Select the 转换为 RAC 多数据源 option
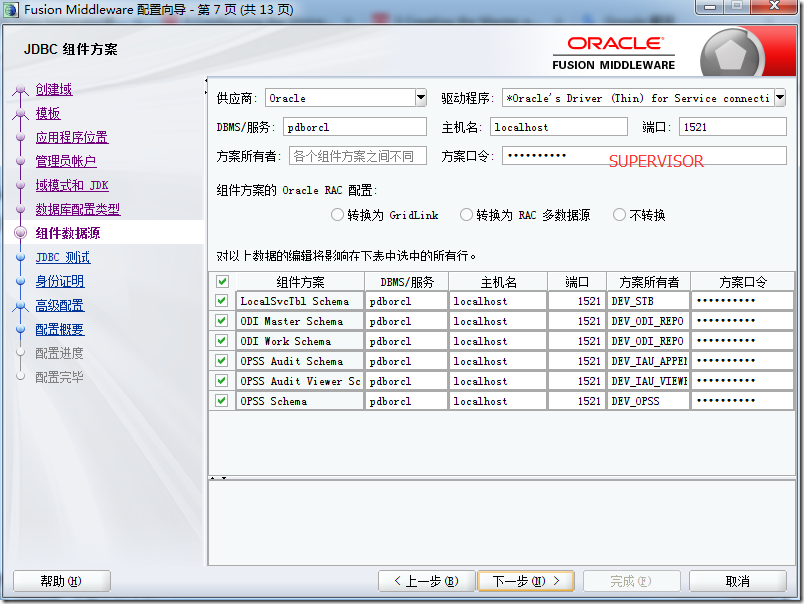Viewport: 804px width, 604px height. point(466,215)
